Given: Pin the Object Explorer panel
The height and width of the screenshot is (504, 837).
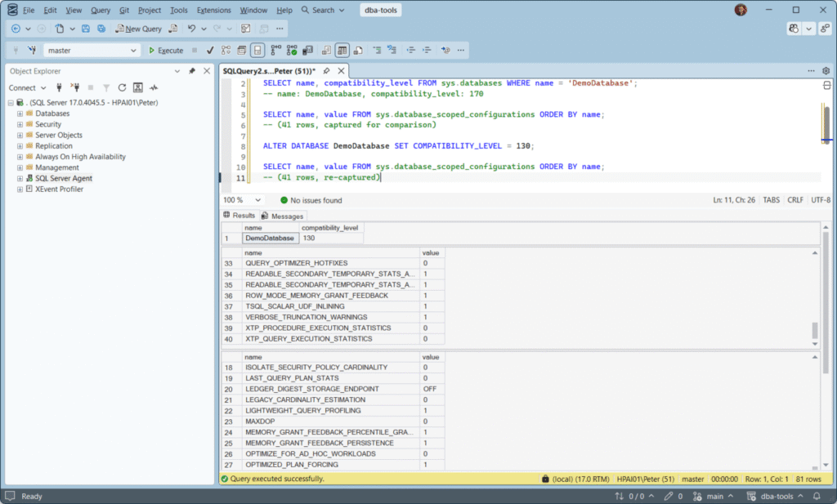Looking at the screenshot, I should [192, 71].
